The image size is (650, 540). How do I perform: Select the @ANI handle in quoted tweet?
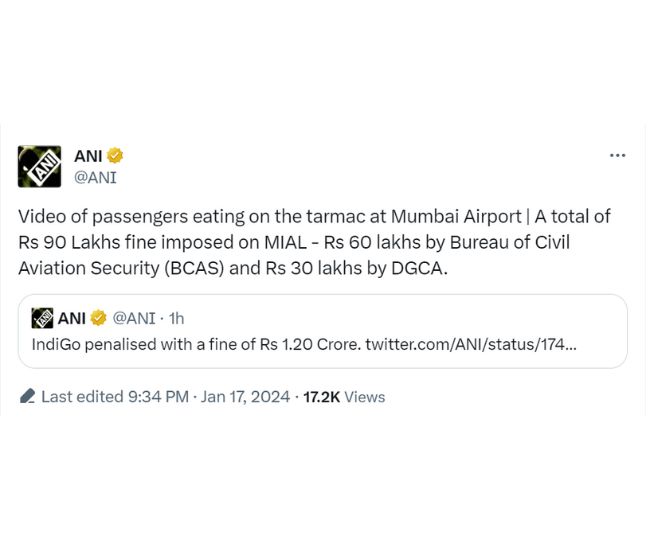coord(133,318)
